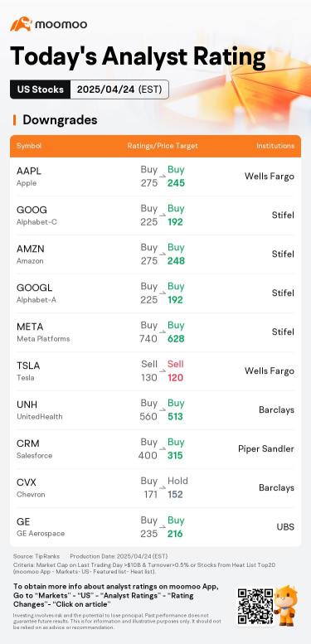Click the moomoo bull logo icon
The height and width of the screenshot is (644, 311).
click(x=21, y=24)
